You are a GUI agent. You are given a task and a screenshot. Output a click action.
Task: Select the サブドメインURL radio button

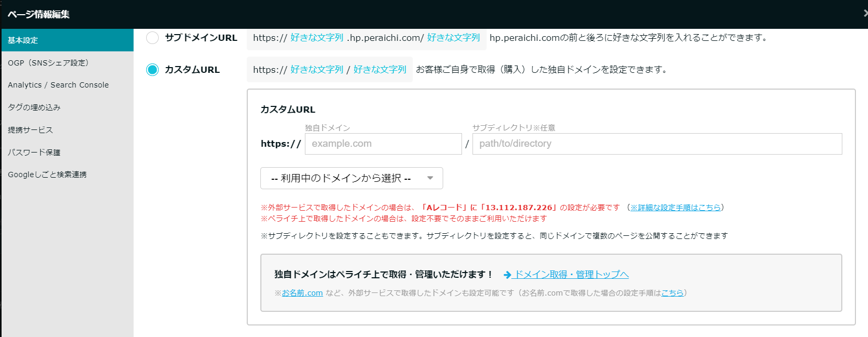(152, 38)
